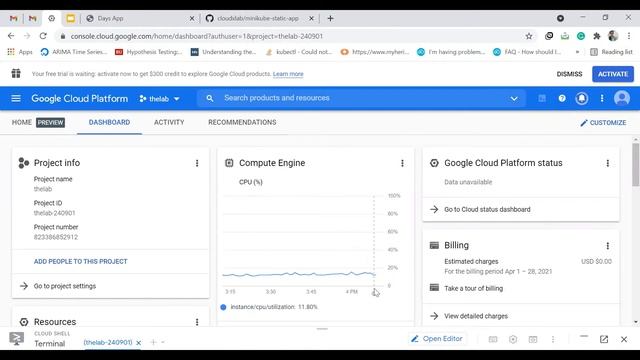Click Cloud Shell web preview icon

point(533,339)
